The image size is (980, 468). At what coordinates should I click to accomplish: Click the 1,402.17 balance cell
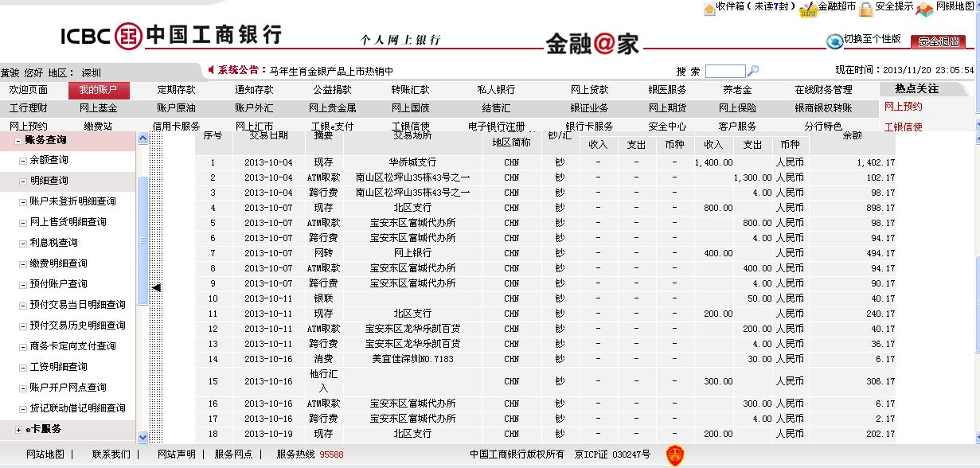876,162
